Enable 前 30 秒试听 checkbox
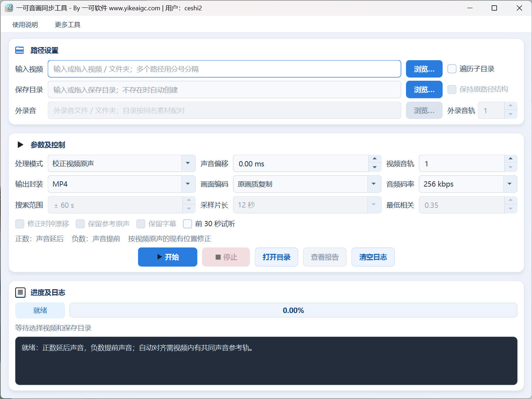This screenshot has height=399, width=532. tap(188, 224)
